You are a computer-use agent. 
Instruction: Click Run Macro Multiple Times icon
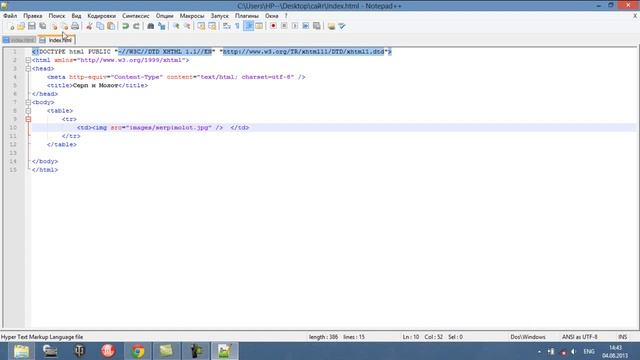click(x=306, y=26)
